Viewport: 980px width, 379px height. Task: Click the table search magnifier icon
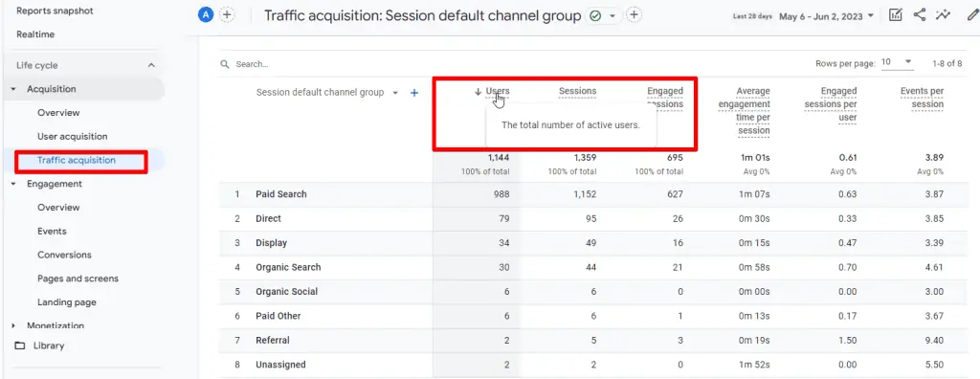click(224, 64)
